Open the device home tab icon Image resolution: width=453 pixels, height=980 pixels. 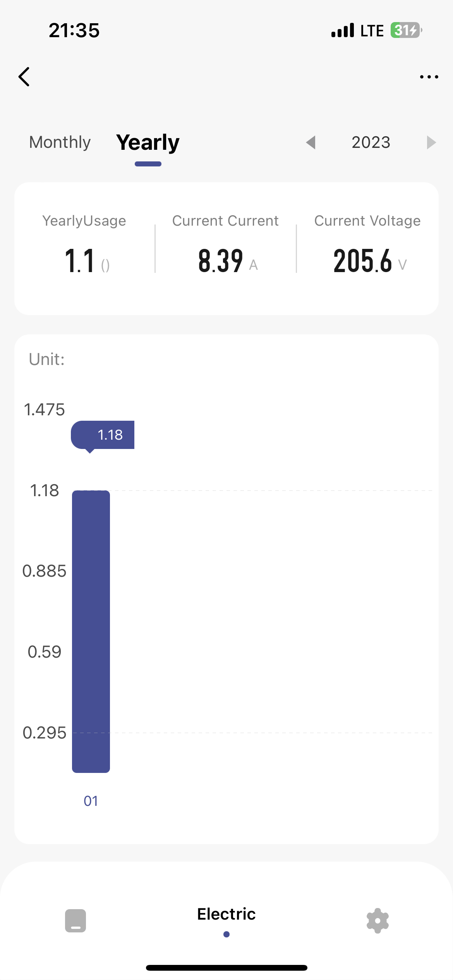75,920
